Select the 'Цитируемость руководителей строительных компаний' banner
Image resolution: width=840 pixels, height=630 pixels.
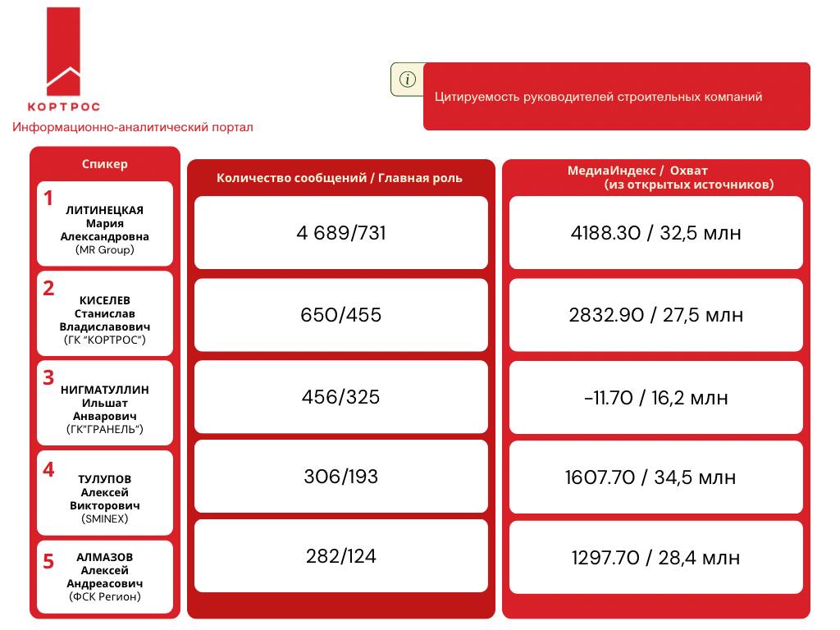617,97
